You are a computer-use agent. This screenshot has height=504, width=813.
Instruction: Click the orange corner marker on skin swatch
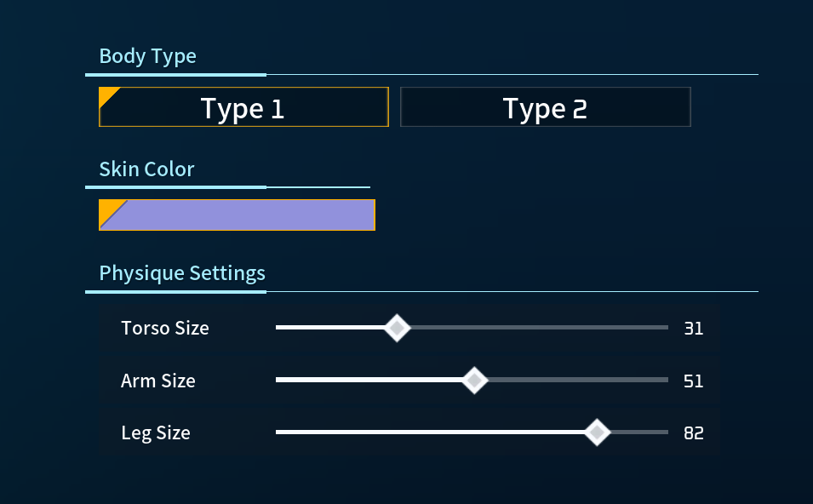(108, 209)
